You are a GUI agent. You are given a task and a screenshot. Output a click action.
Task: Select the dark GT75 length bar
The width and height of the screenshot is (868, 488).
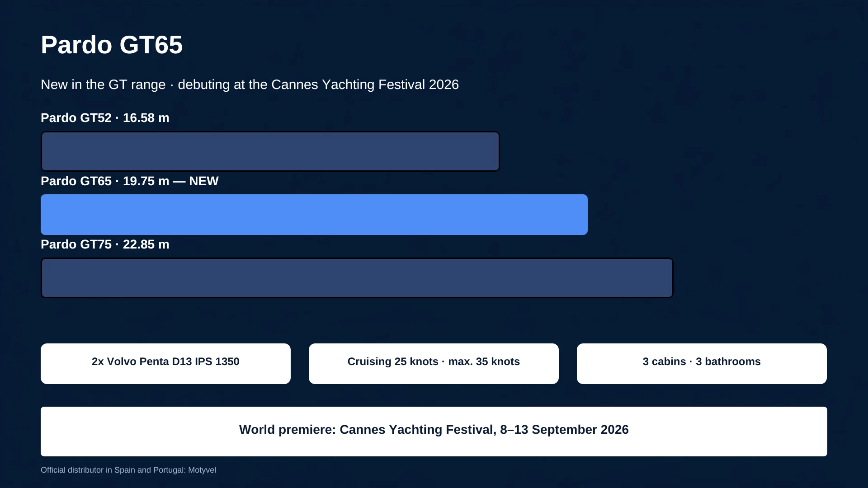pyautogui.click(x=357, y=278)
